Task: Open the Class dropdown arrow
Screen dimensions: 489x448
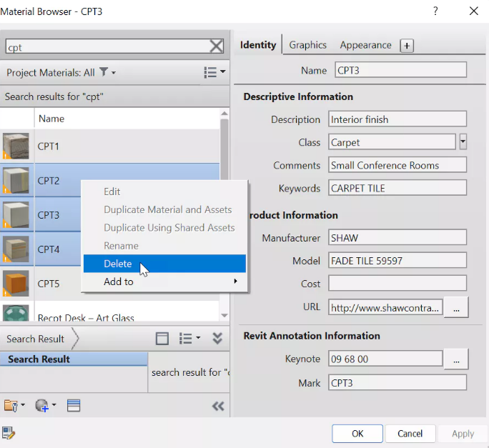Action: (x=463, y=142)
